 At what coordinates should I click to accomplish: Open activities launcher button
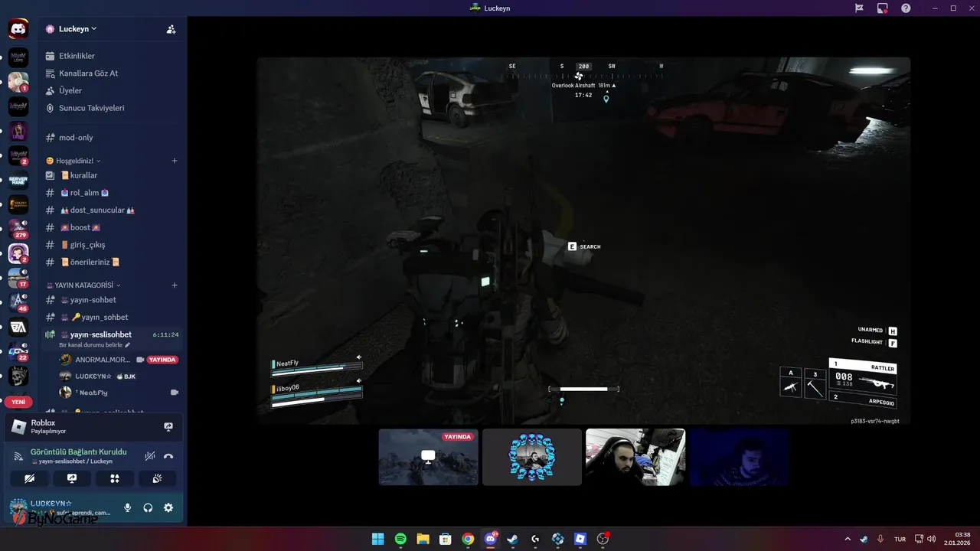click(x=115, y=478)
